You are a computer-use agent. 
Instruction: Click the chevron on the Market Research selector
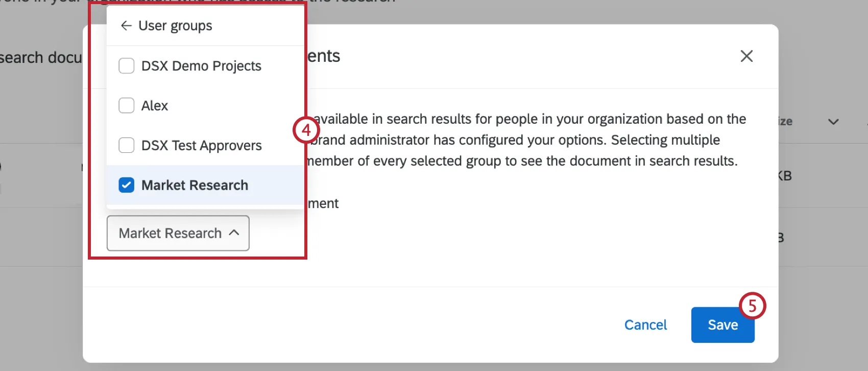point(234,233)
